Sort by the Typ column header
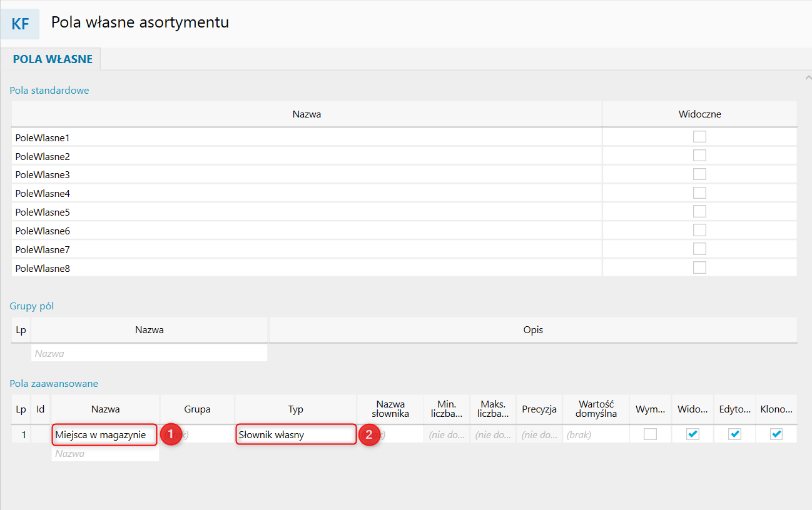 [295, 409]
